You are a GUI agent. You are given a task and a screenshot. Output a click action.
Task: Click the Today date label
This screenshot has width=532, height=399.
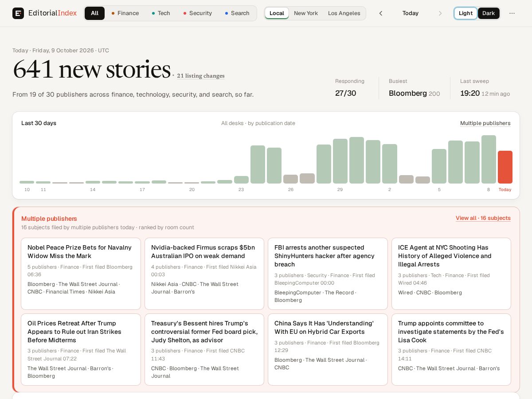[x=411, y=13]
